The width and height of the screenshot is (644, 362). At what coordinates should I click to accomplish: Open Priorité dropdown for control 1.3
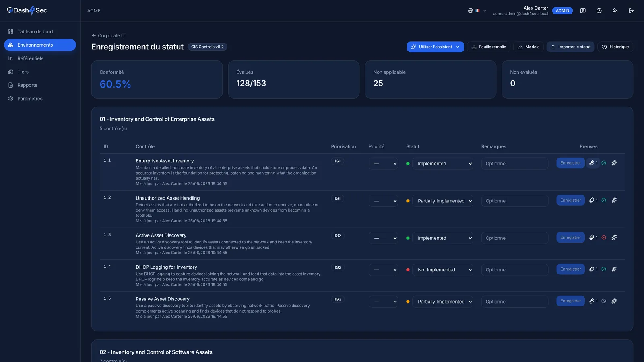[x=383, y=238]
